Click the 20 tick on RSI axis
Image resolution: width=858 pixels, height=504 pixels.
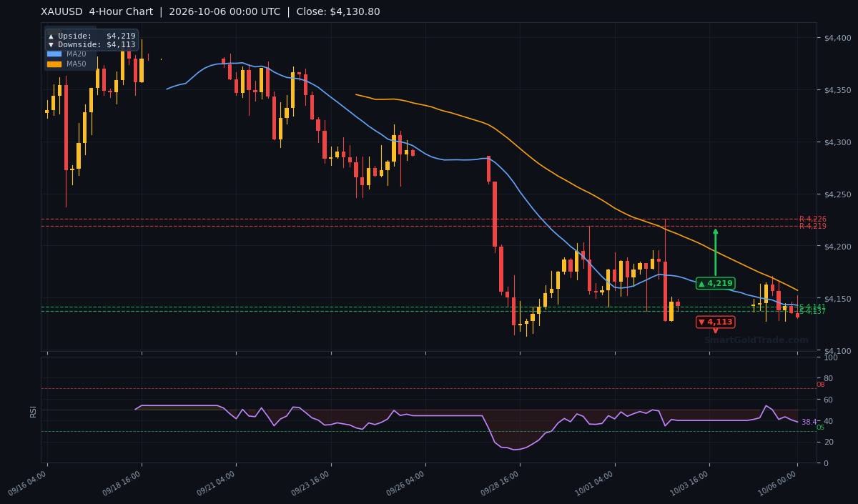point(829,442)
